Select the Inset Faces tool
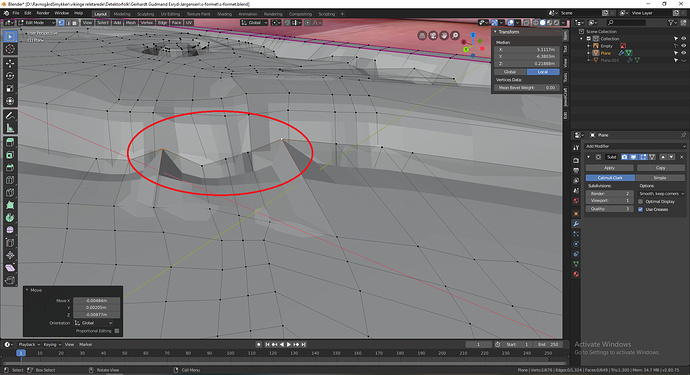This screenshot has width=690, height=375. click(x=10, y=155)
